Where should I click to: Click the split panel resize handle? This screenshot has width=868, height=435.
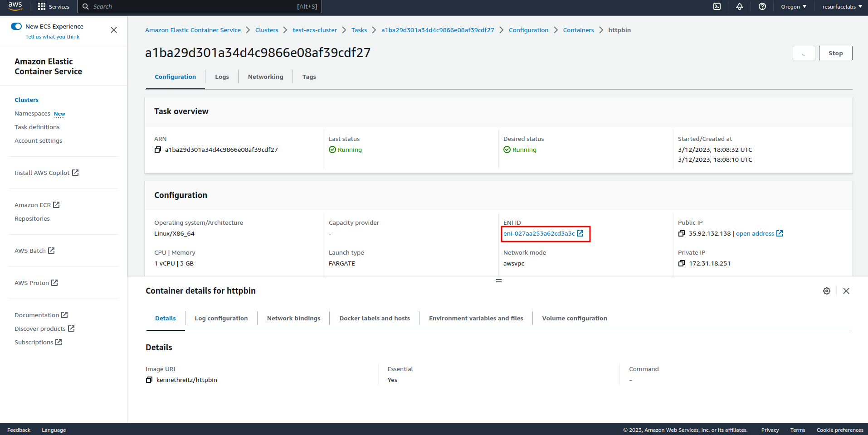click(x=499, y=281)
